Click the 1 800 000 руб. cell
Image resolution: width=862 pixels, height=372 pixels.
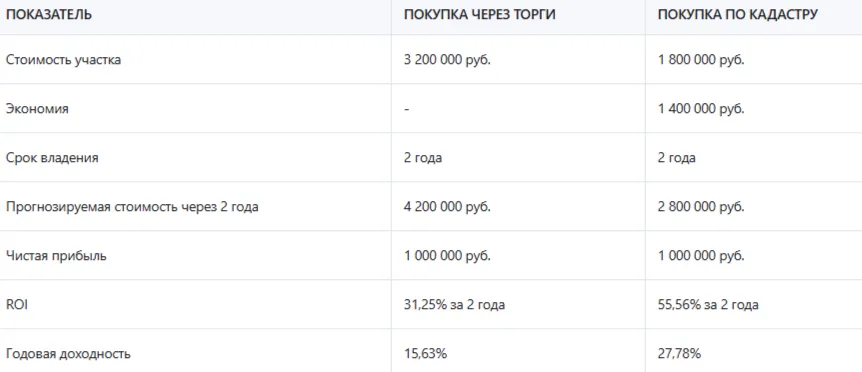[701, 60]
